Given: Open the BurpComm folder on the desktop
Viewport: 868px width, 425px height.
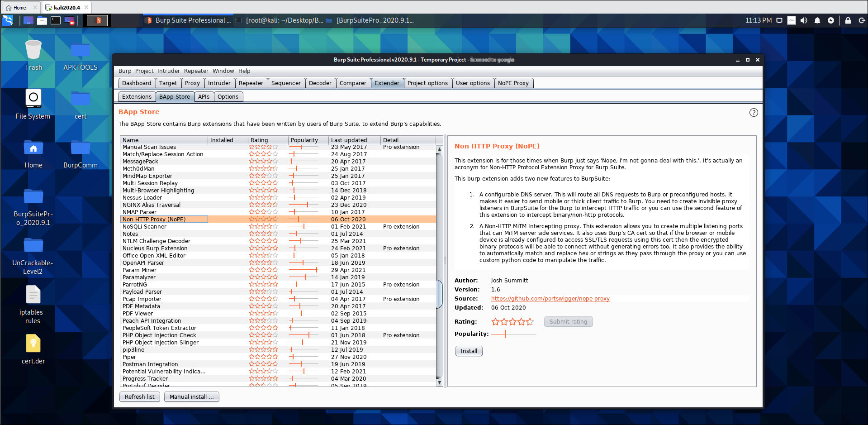Looking at the screenshot, I should tap(81, 153).
